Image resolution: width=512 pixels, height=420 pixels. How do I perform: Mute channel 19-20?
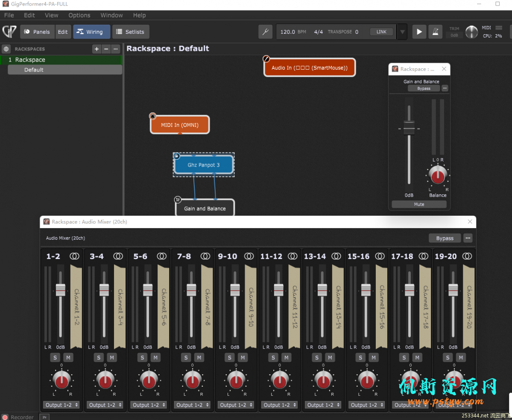461,358
